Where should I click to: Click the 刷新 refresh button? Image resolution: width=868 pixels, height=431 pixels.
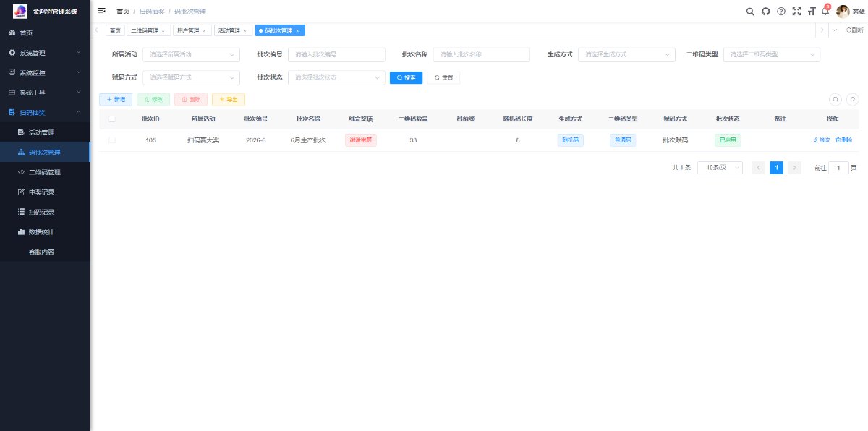[854, 30]
